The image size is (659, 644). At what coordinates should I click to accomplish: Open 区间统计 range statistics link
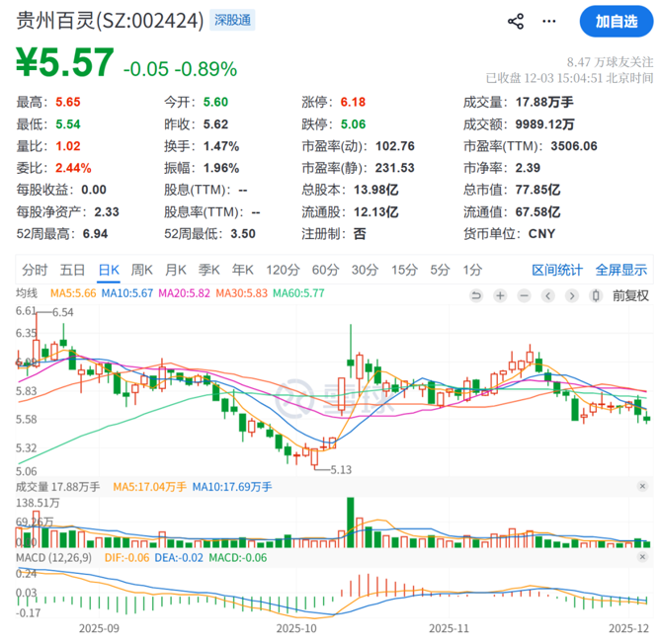(557, 270)
